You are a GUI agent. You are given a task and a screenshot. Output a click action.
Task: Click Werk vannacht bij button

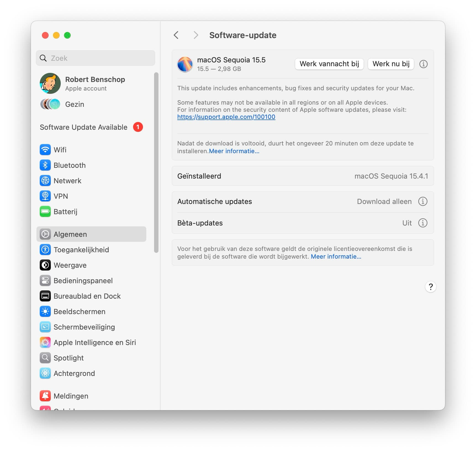coord(329,64)
